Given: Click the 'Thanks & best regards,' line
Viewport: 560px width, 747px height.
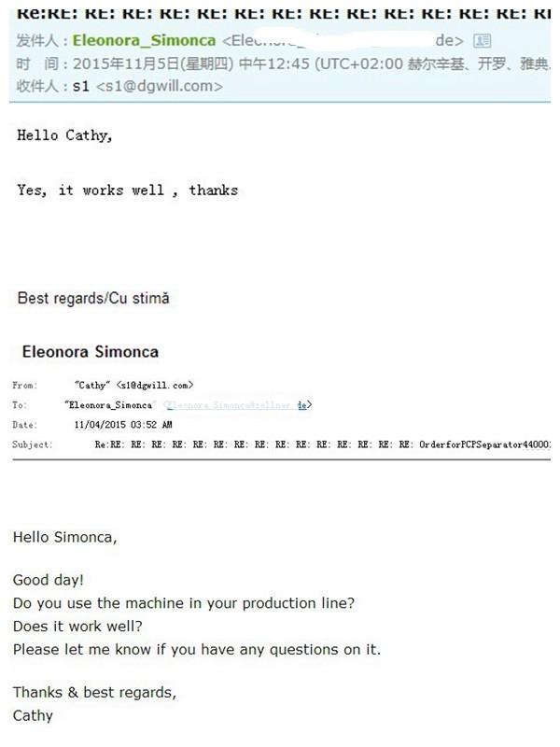Looking at the screenshot, I should [x=94, y=692].
